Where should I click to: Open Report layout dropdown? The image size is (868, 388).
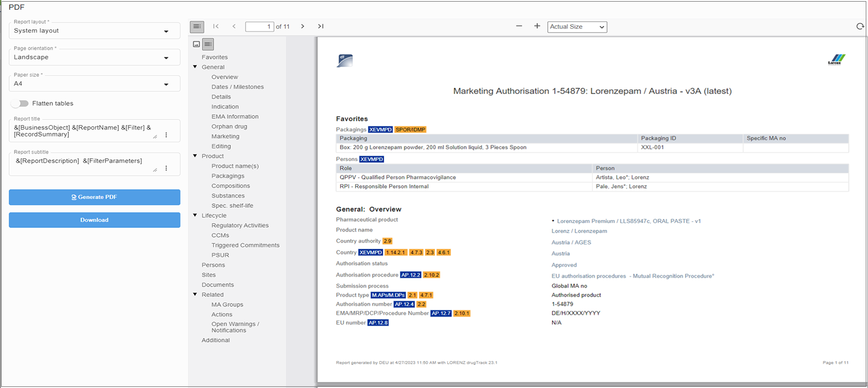click(x=95, y=30)
